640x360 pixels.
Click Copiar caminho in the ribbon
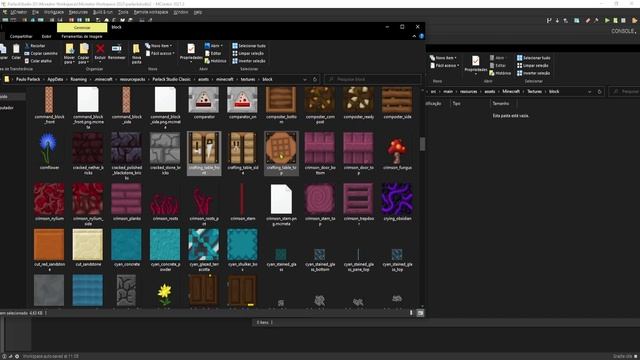(x=41, y=53)
